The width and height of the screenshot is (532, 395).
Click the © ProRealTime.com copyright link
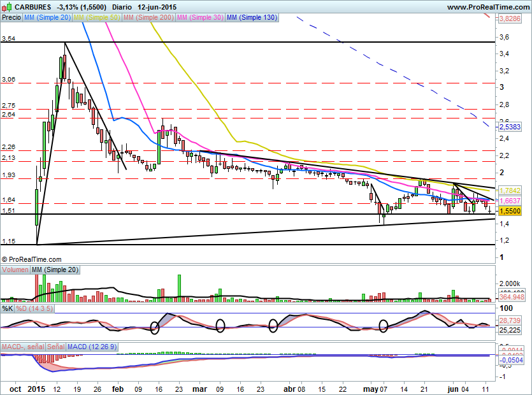coord(32,259)
